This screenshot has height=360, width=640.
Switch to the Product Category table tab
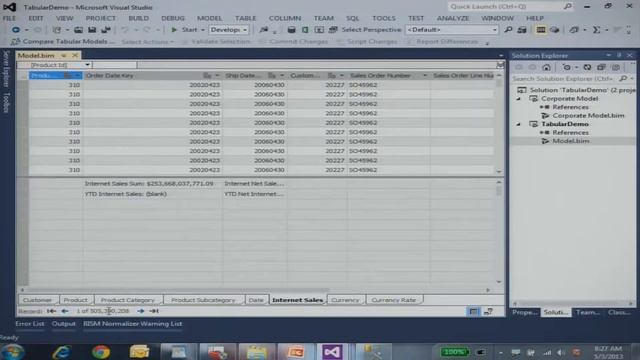pyautogui.click(x=128, y=300)
